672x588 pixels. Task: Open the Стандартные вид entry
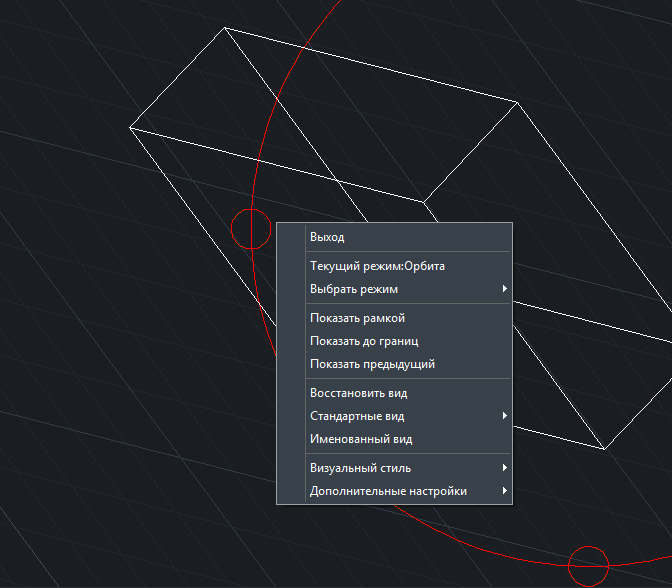pyautogui.click(x=357, y=416)
